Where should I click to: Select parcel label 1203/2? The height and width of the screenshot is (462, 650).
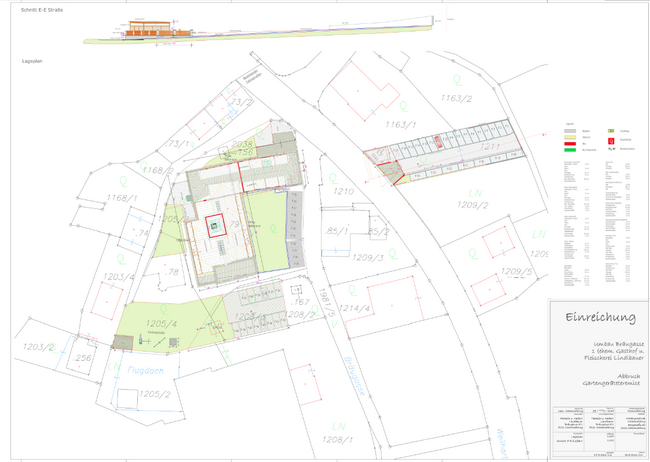[x=39, y=347]
